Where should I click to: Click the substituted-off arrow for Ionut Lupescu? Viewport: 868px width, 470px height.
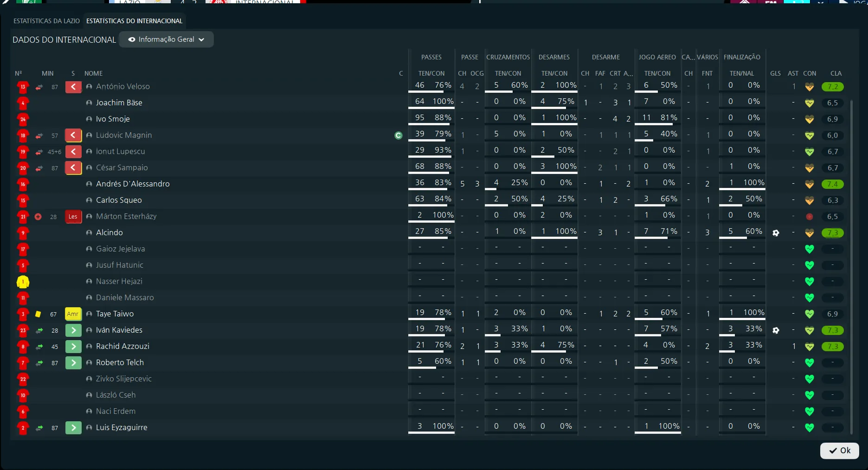pos(73,152)
